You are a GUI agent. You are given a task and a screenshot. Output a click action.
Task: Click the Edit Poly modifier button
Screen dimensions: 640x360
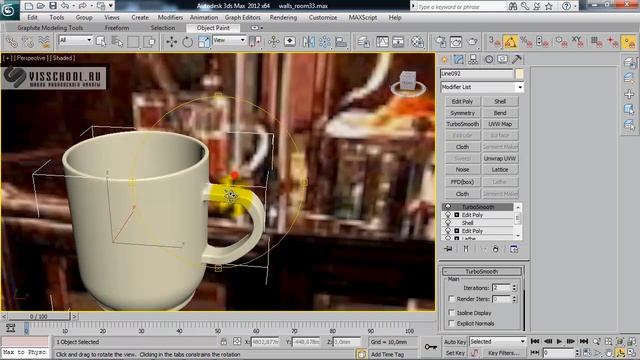(x=462, y=101)
